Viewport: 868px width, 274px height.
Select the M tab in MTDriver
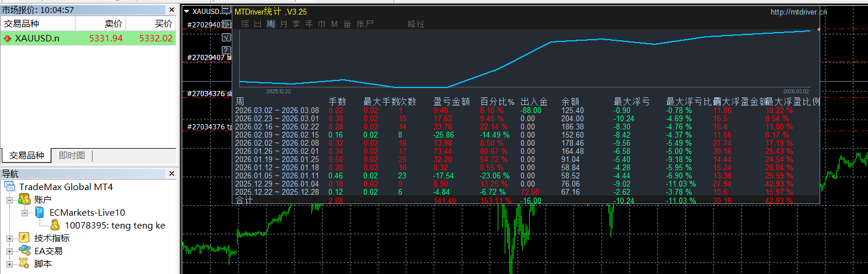point(334,24)
